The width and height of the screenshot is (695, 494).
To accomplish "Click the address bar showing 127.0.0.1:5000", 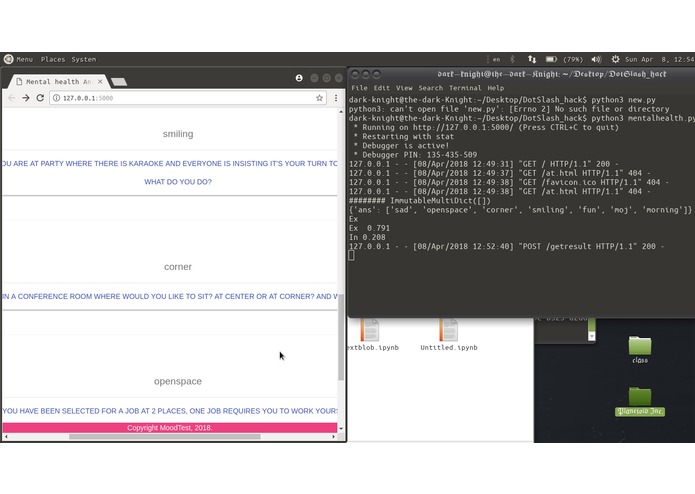I will [187, 98].
